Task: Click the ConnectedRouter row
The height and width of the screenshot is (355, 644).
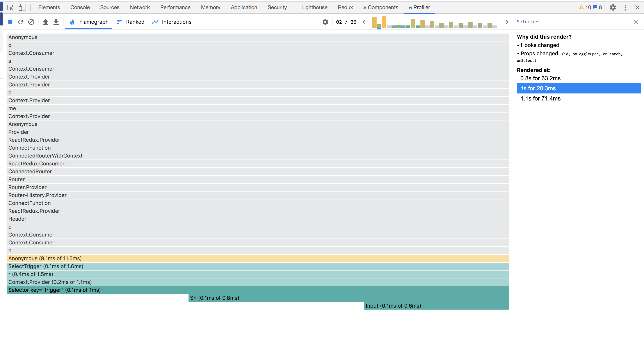Action: [x=258, y=172]
